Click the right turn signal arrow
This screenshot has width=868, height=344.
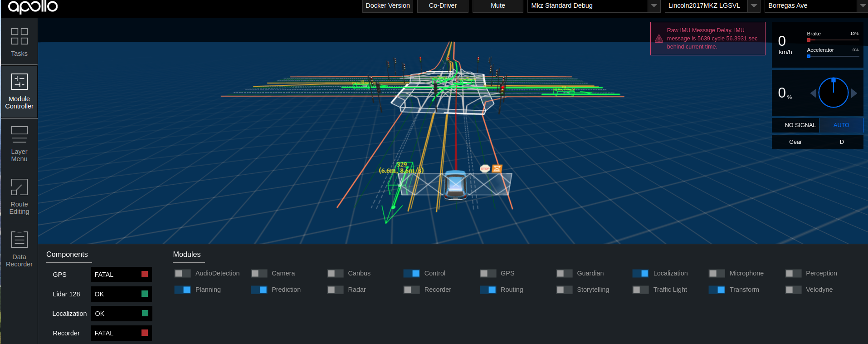tap(854, 93)
